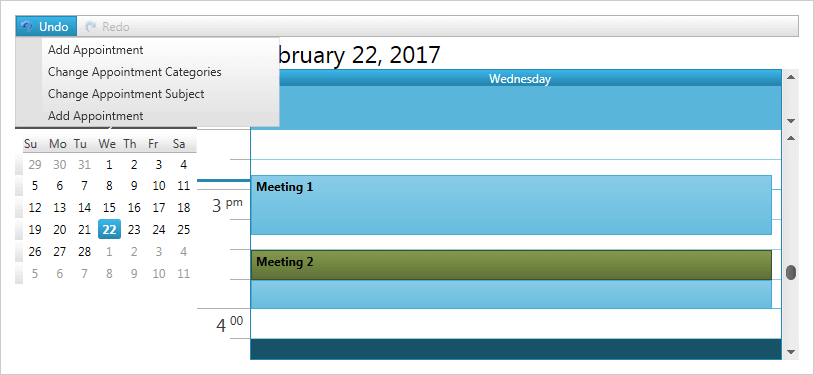Click the Undo arrow icon
Viewport: 814px width, 375px height.
click(x=27, y=26)
